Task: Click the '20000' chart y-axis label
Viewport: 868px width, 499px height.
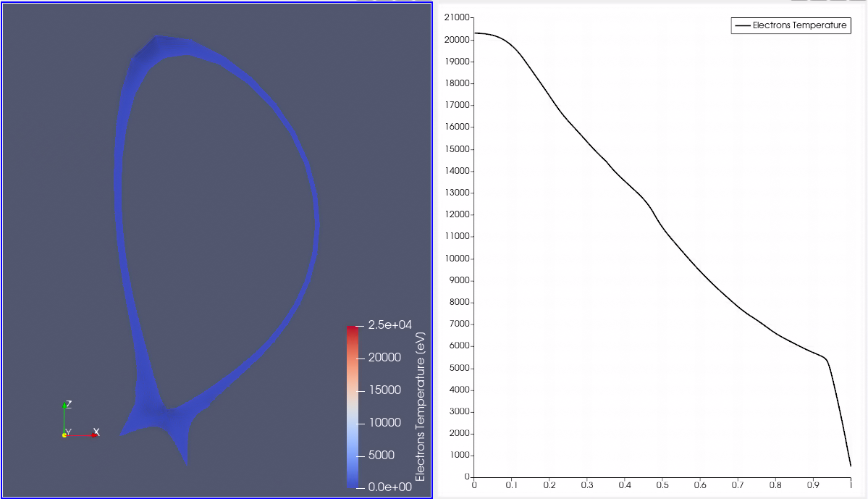Action: 457,40
